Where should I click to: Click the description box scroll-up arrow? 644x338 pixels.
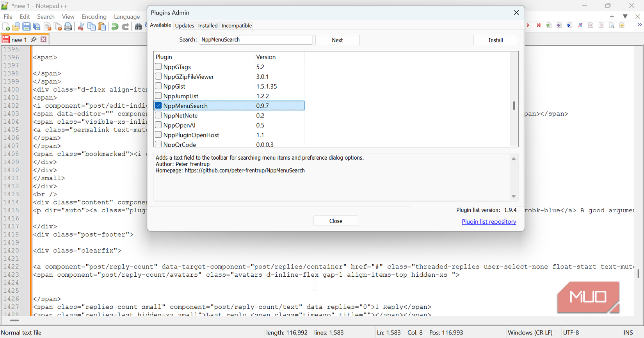point(514,159)
